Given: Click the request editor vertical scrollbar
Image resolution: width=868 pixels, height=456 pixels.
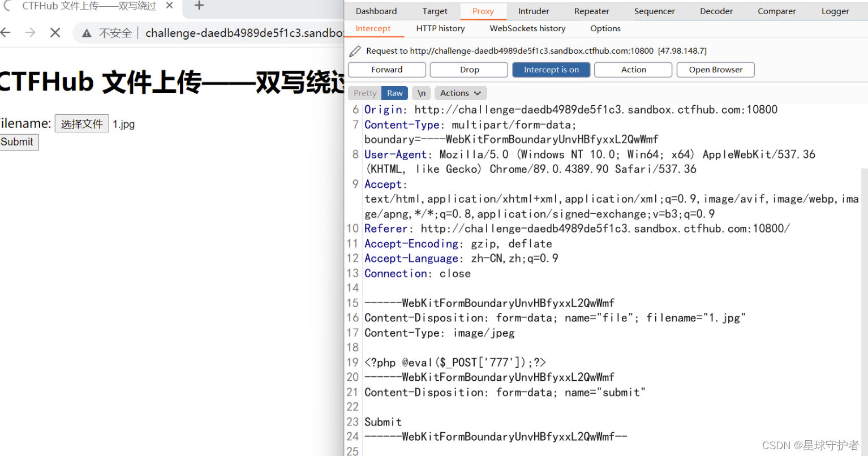Looking at the screenshot, I should (x=864, y=311).
